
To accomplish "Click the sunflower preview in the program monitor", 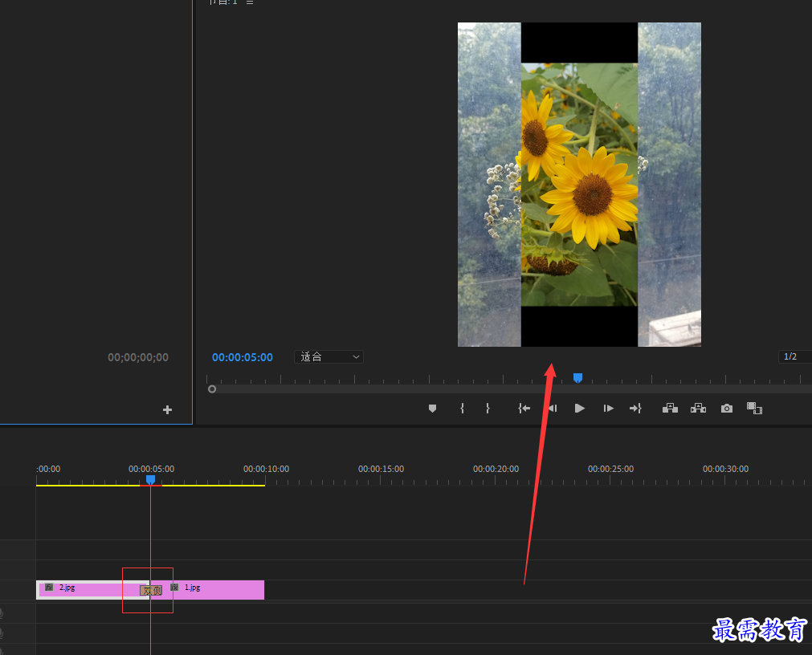I will (579, 184).
